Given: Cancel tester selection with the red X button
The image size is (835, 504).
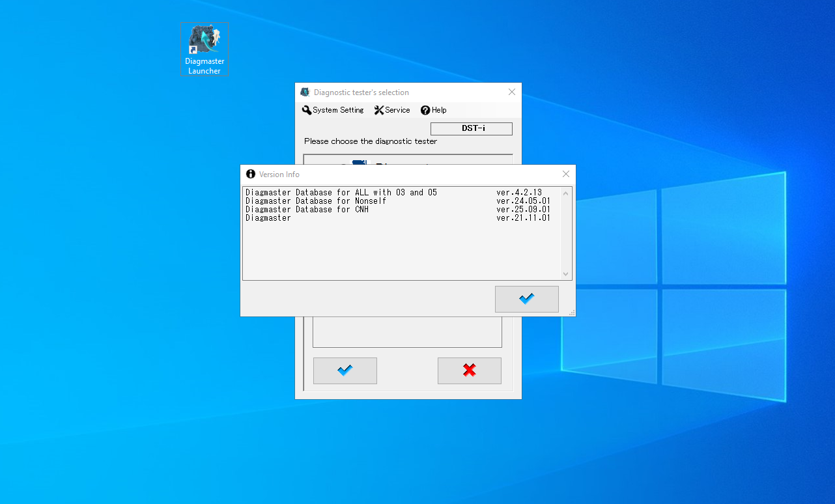Looking at the screenshot, I should [x=470, y=371].
